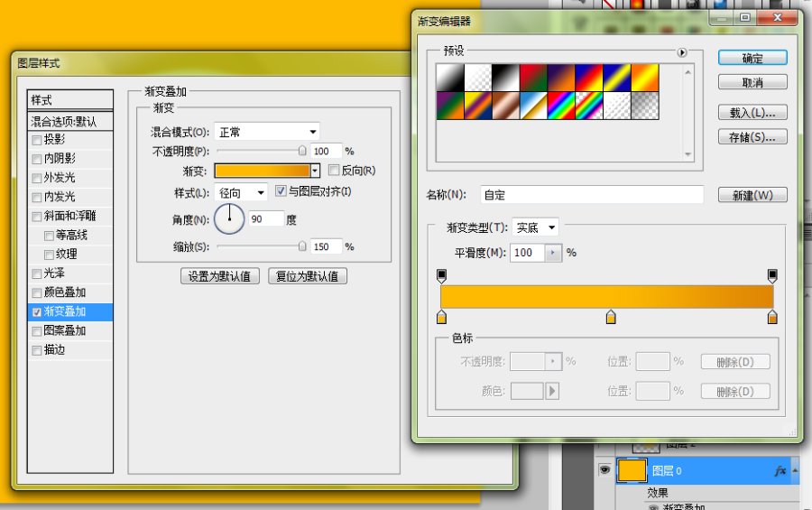Click the 确定 button in gradient editor

(x=752, y=58)
